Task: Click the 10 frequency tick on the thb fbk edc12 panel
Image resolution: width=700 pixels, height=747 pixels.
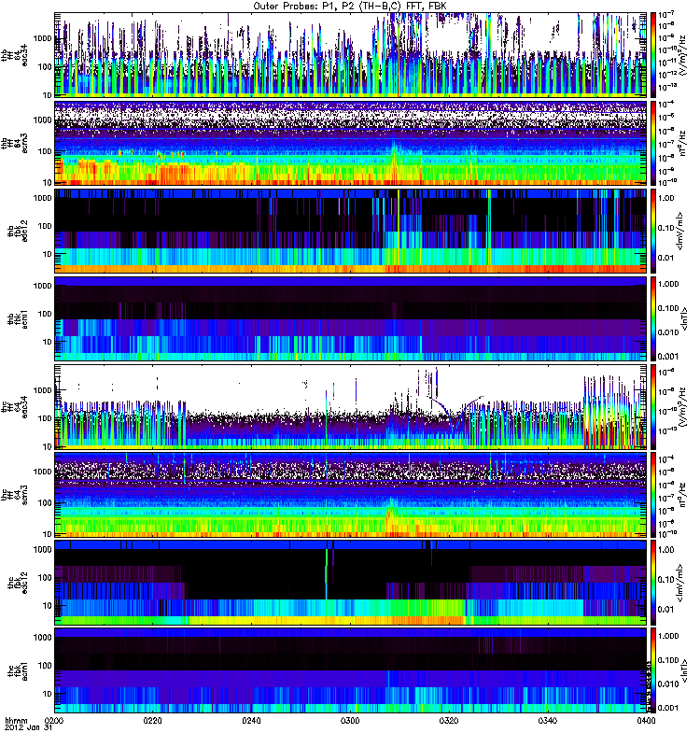Action: (47, 254)
